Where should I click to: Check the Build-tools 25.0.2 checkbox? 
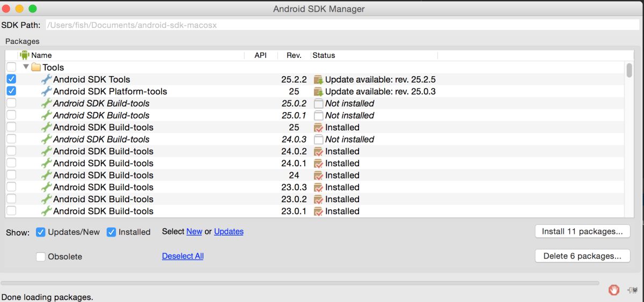(11, 103)
